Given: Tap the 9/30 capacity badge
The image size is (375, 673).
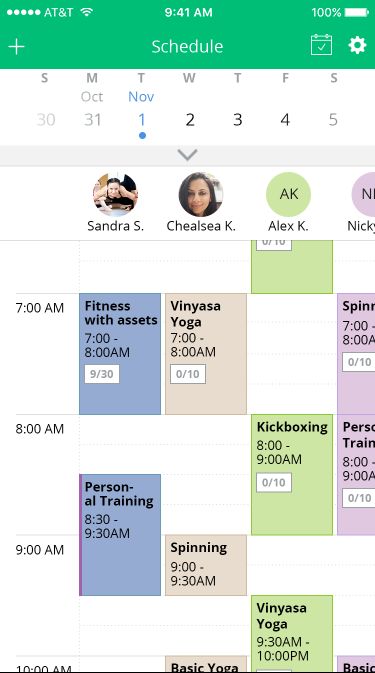Looking at the screenshot, I should [102, 374].
